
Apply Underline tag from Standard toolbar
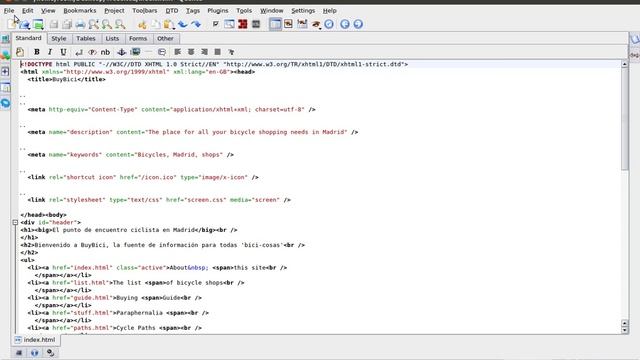pyautogui.click(x=63, y=52)
